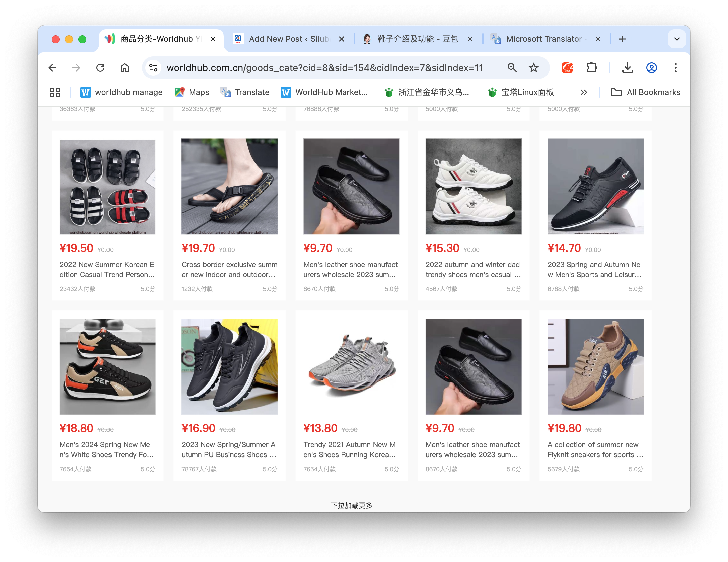The width and height of the screenshot is (728, 562).
Task: Click the URL address field
Action: tap(325, 68)
